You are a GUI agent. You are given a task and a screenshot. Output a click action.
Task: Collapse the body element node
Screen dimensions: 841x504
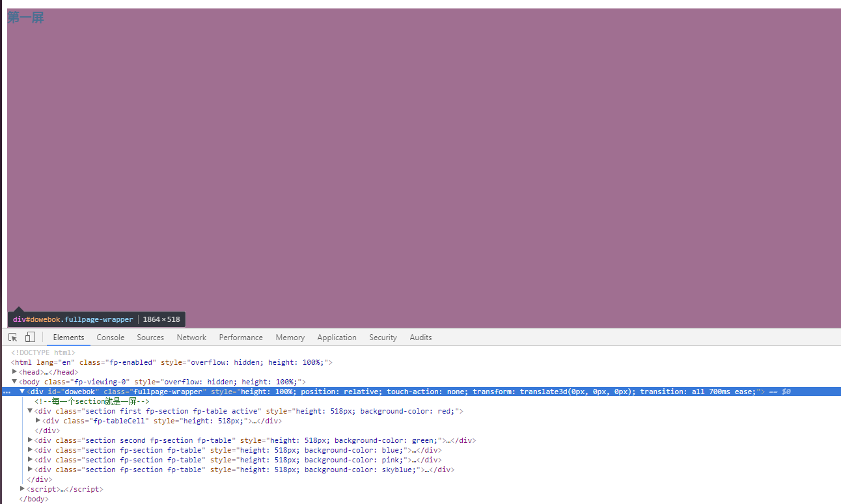pyautogui.click(x=15, y=381)
